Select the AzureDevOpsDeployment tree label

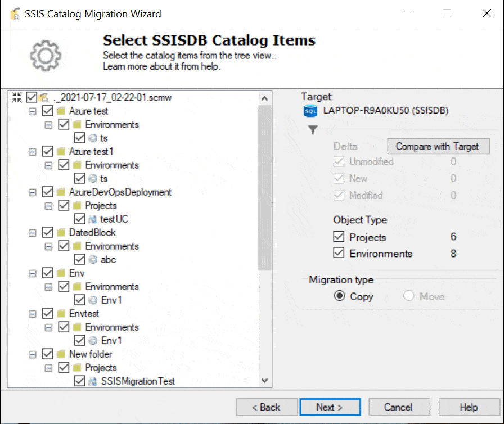coord(120,192)
